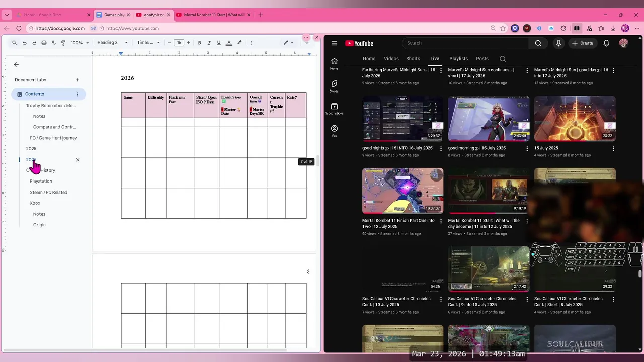Open the highlight color tool
Image resolution: width=644 pixels, height=362 pixels.
tap(239, 43)
